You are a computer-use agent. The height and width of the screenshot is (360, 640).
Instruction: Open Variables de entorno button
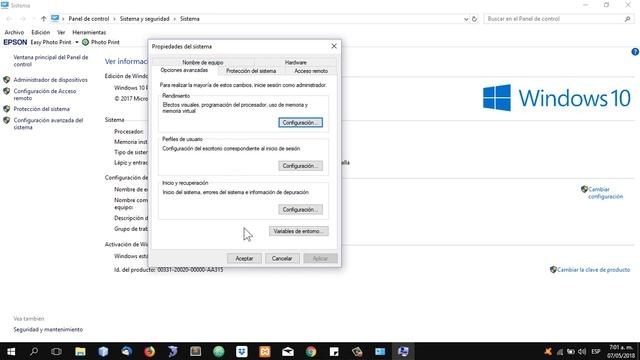[298, 231]
